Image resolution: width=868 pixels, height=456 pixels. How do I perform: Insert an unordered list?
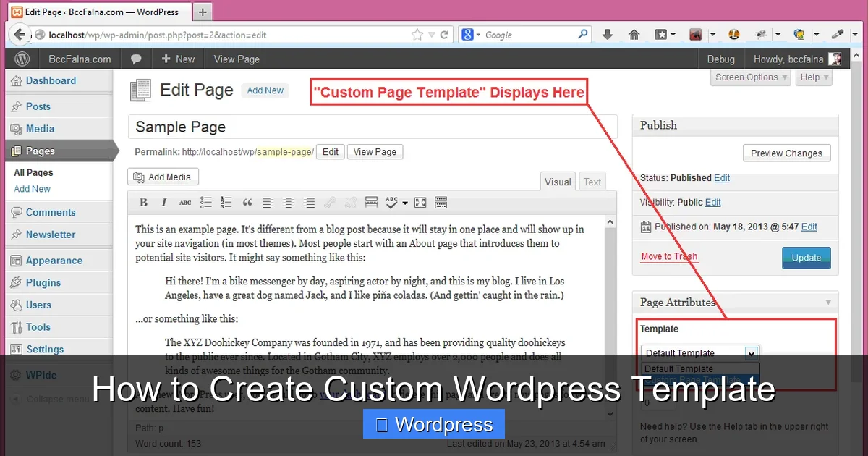(205, 202)
